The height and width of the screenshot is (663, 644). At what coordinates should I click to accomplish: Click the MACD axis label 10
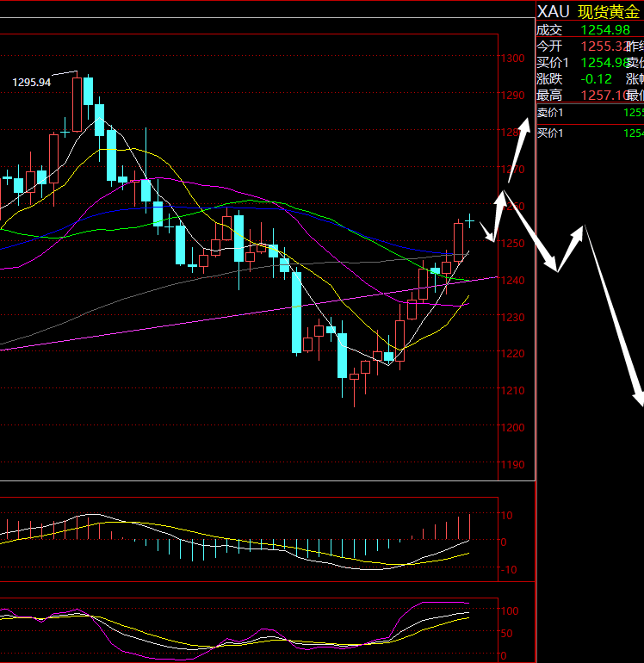pos(507,516)
